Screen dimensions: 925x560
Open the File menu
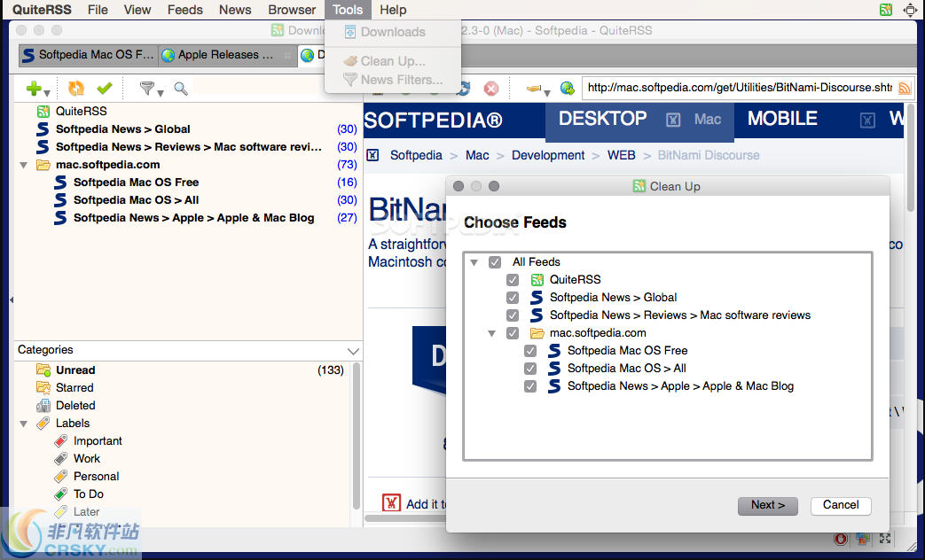(x=98, y=10)
